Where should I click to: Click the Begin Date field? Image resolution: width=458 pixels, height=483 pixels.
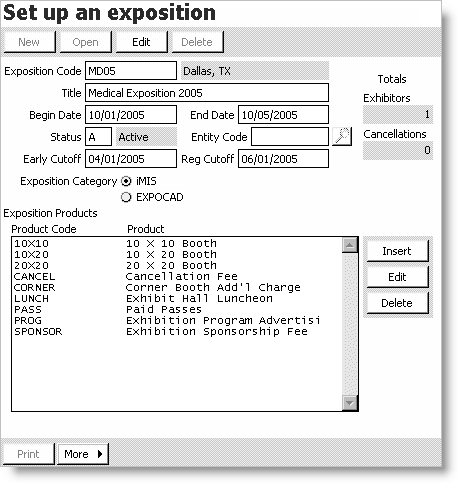point(131,115)
